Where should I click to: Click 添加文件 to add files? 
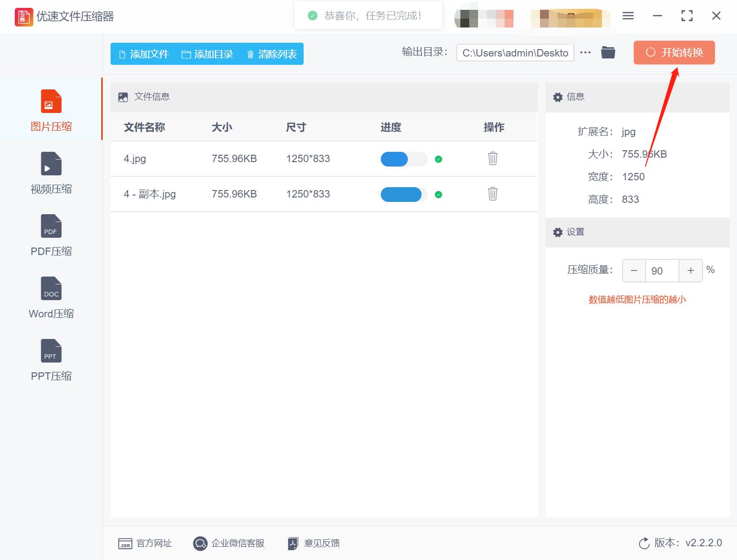(143, 54)
